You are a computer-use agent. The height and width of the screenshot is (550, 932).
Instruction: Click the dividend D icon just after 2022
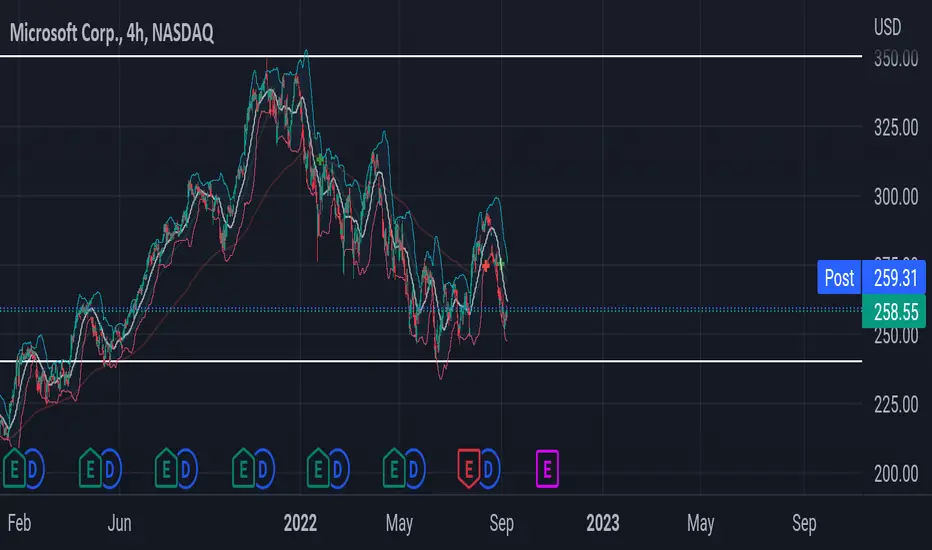click(338, 469)
